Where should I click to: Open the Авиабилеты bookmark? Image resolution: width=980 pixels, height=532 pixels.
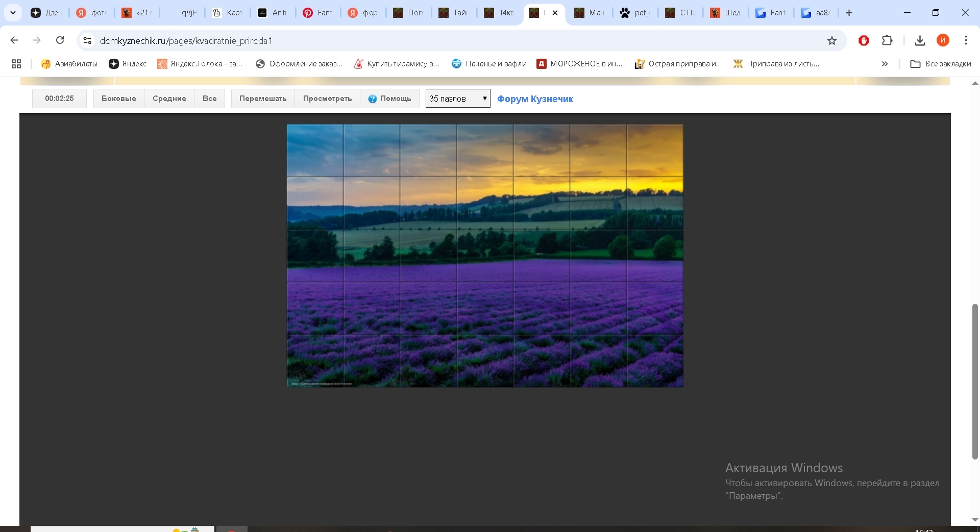pyautogui.click(x=69, y=64)
